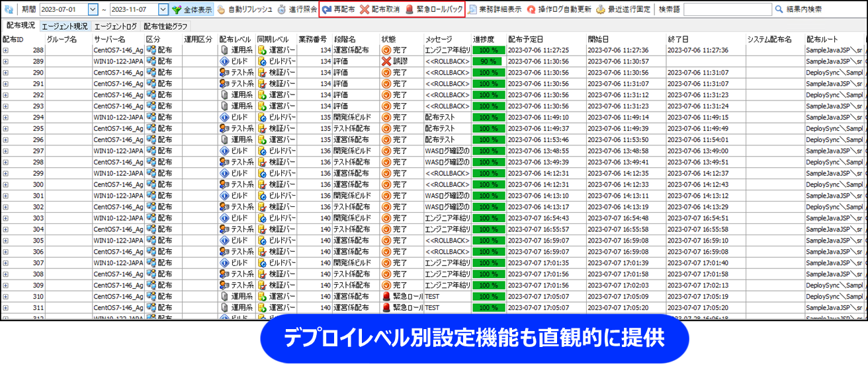Click the refresh icon left of 期間
The width and height of the screenshot is (868, 380).
point(9,10)
